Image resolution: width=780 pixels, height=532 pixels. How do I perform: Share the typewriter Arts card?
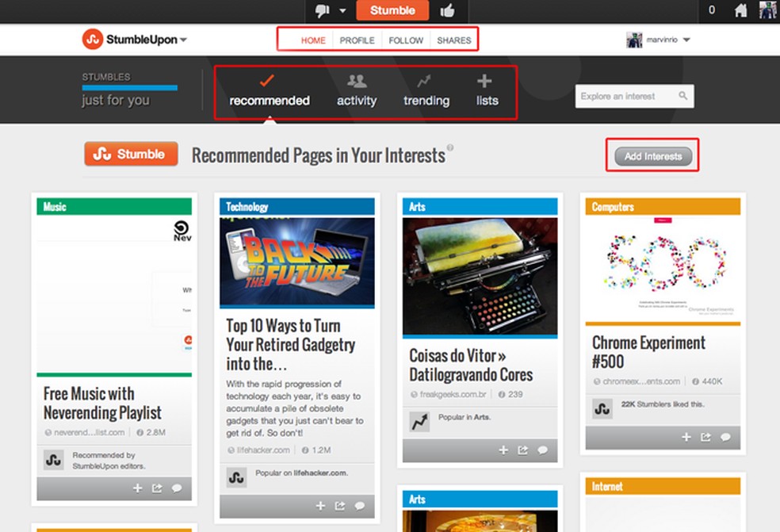pos(523,450)
